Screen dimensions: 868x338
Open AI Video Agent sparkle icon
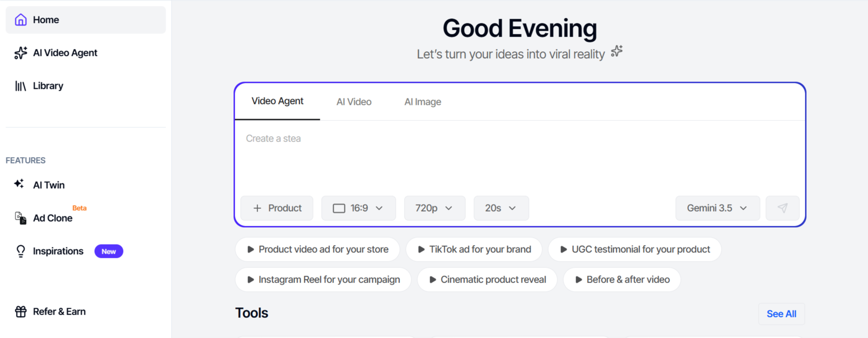[x=21, y=53]
